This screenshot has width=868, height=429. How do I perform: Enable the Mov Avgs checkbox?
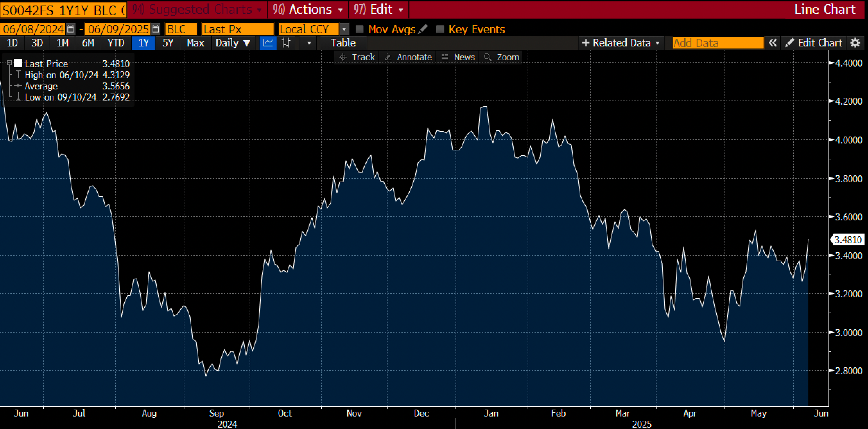point(360,29)
